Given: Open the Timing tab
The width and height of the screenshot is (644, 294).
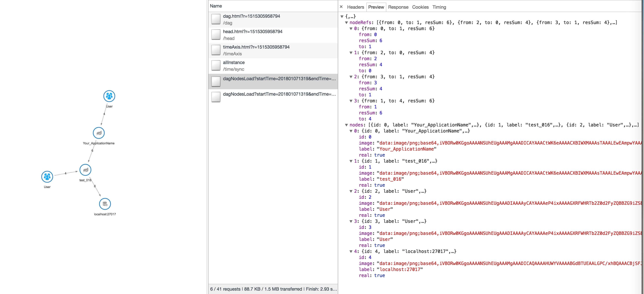Looking at the screenshot, I should pos(439,7).
